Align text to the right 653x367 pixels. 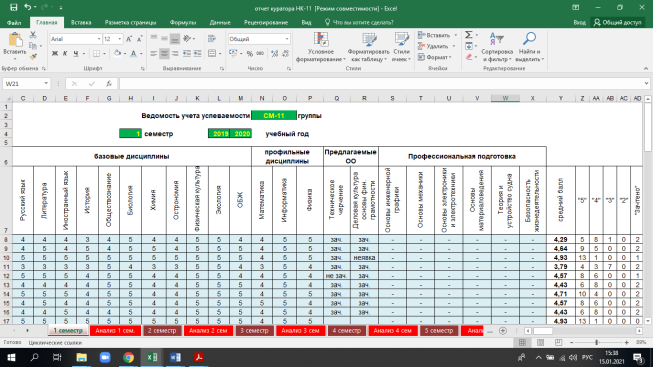click(175, 53)
